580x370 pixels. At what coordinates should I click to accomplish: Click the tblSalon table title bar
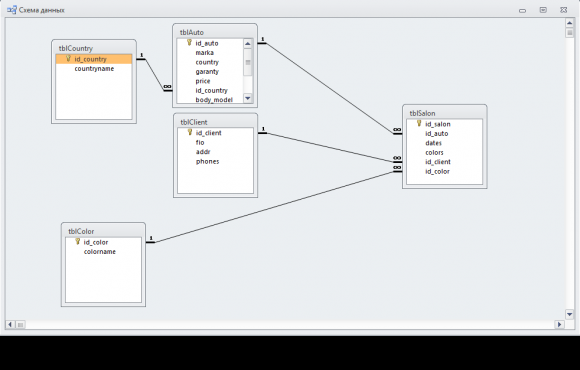(x=444, y=113)
